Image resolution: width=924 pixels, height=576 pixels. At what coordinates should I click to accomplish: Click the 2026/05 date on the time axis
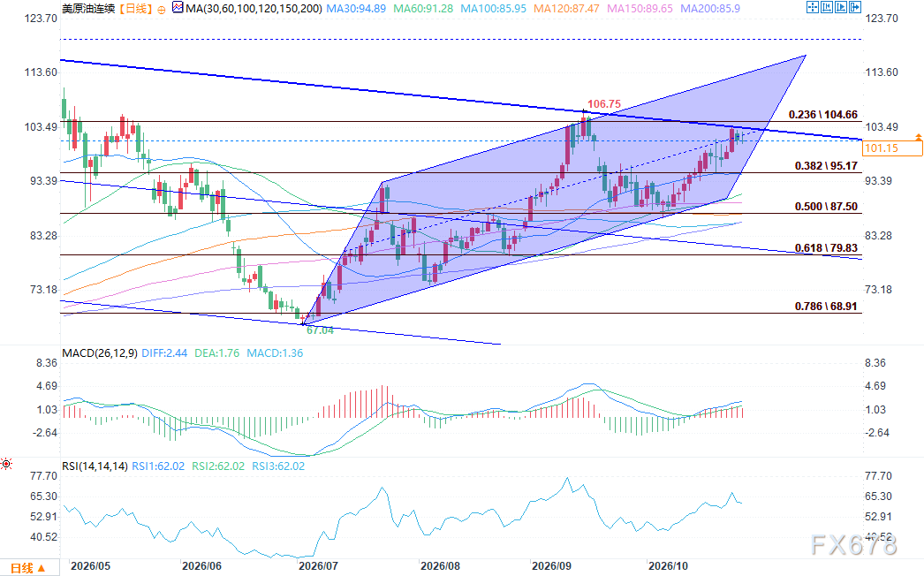90,566
